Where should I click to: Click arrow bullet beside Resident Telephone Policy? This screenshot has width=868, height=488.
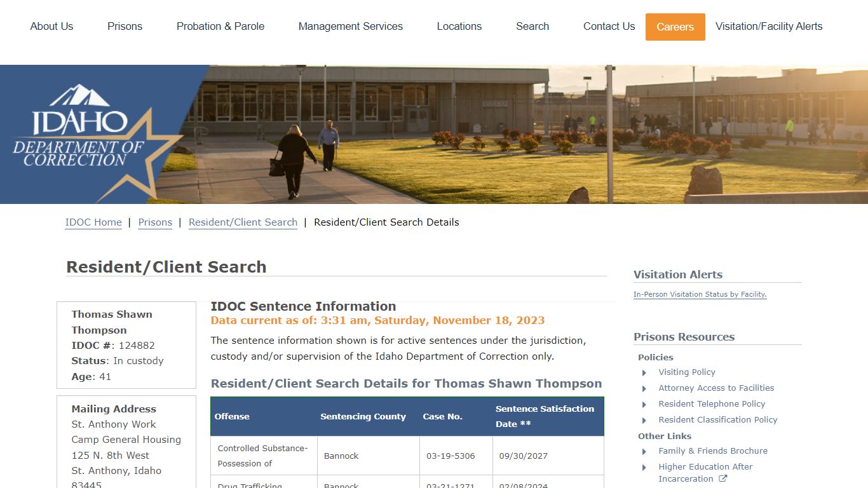click(644, 405)
